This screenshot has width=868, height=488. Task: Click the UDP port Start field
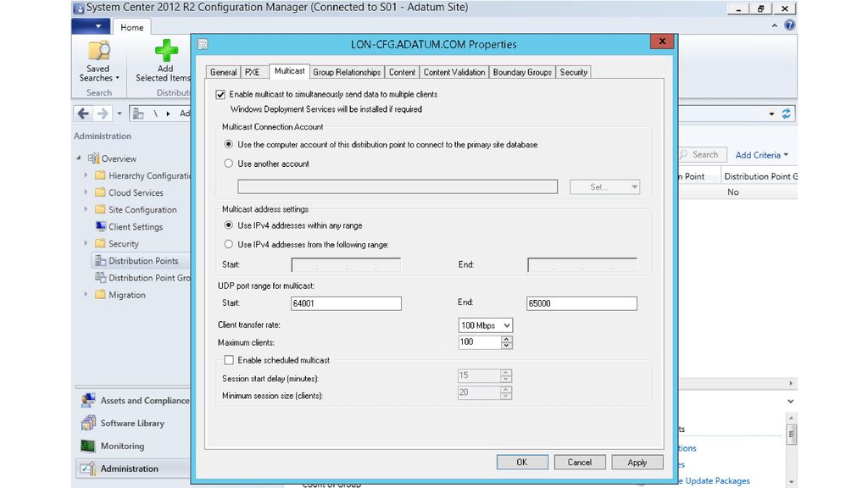coord(346,303)
